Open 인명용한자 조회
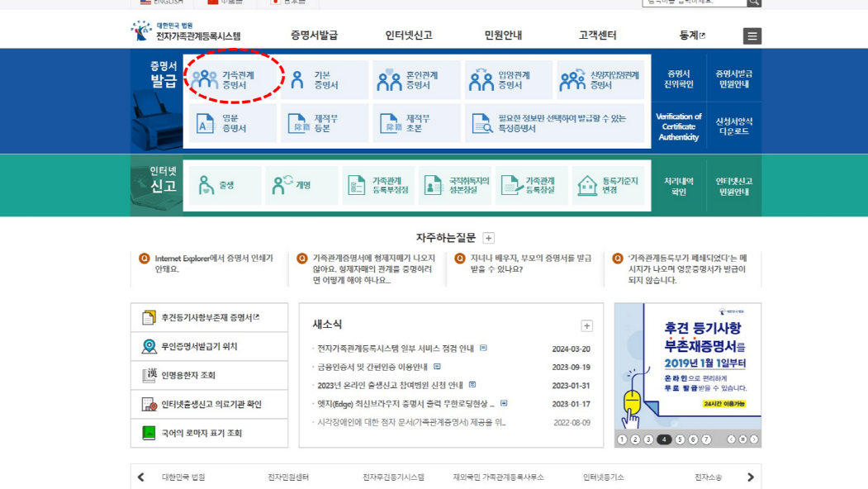The height and width of the screenshot is (489, 868). pos(209,376)
